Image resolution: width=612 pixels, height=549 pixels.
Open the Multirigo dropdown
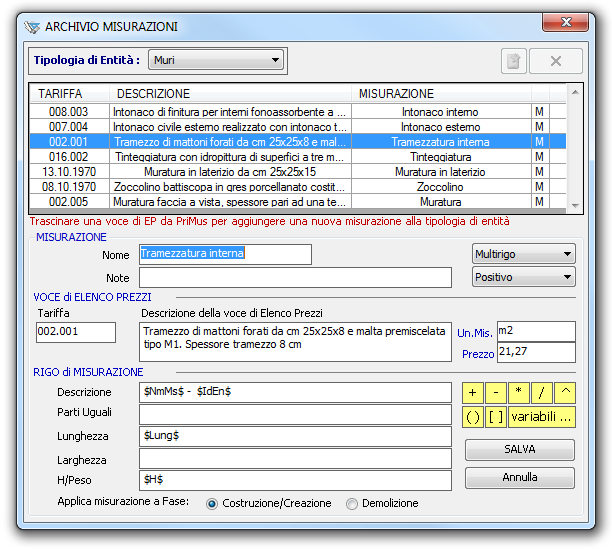point(523,254)
